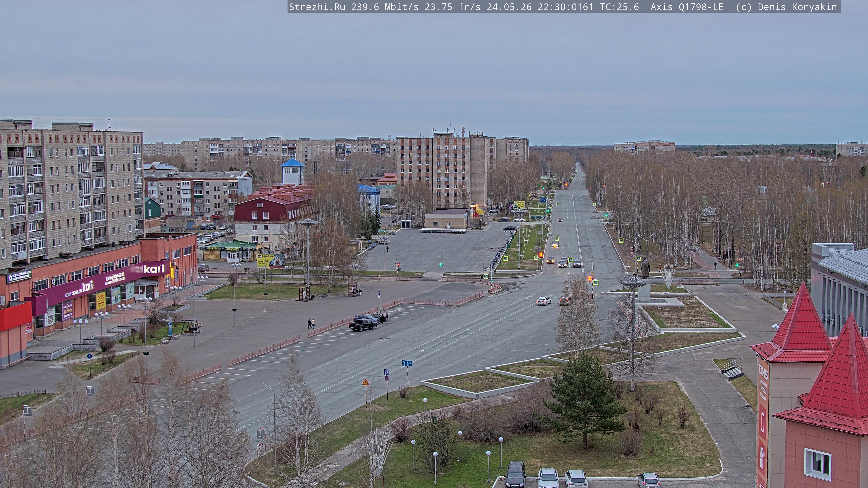Click the black pickup truck in parking

click(x=363, y=324)
